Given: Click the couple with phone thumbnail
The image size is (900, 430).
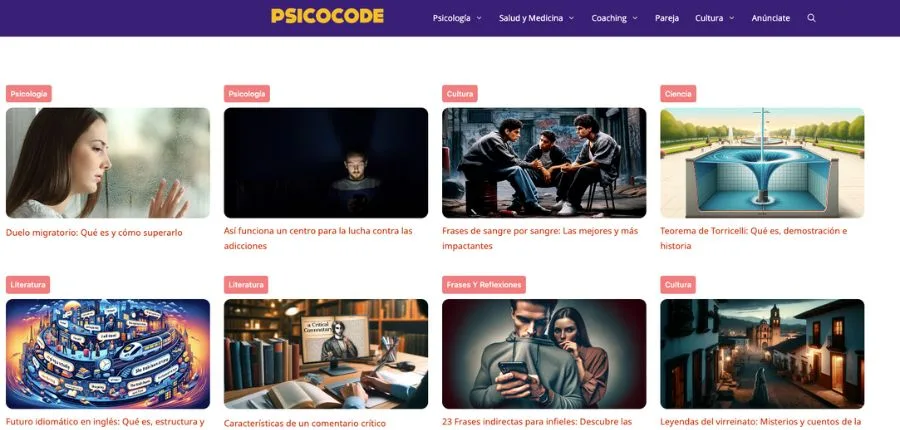Looking at the screenshot, I should point(544,354).
